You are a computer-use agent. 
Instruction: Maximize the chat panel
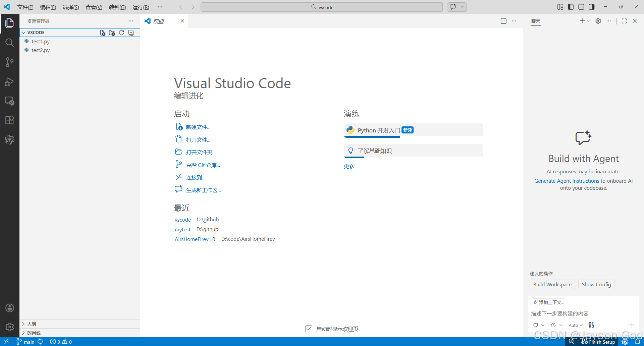tap(624, 21)
